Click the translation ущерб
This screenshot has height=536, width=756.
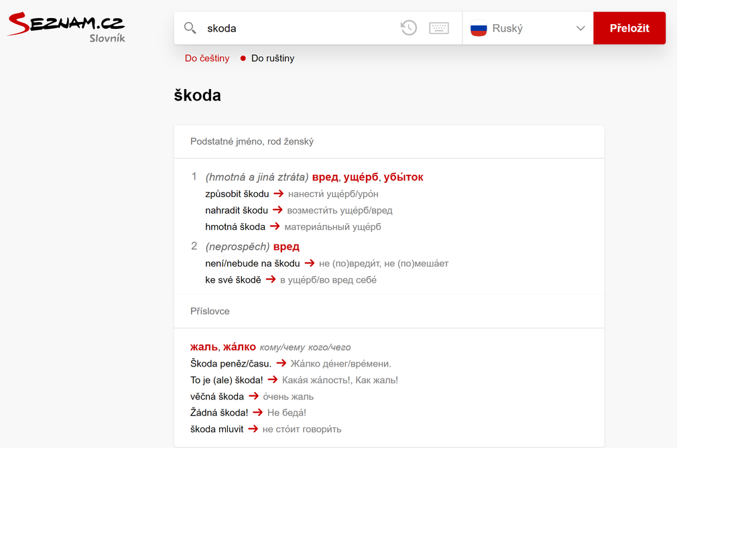pyautogui.click(x=361, y=177)
